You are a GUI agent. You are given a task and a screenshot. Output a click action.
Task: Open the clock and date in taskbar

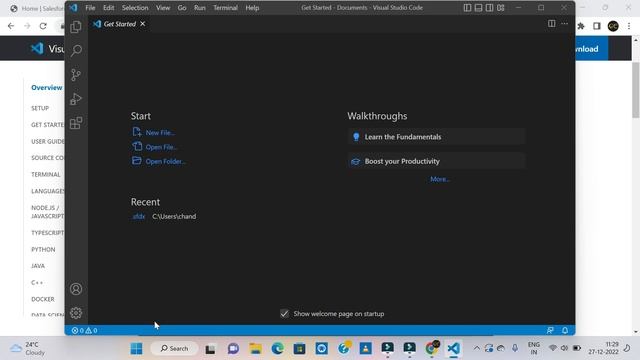[x=603, y=348]
